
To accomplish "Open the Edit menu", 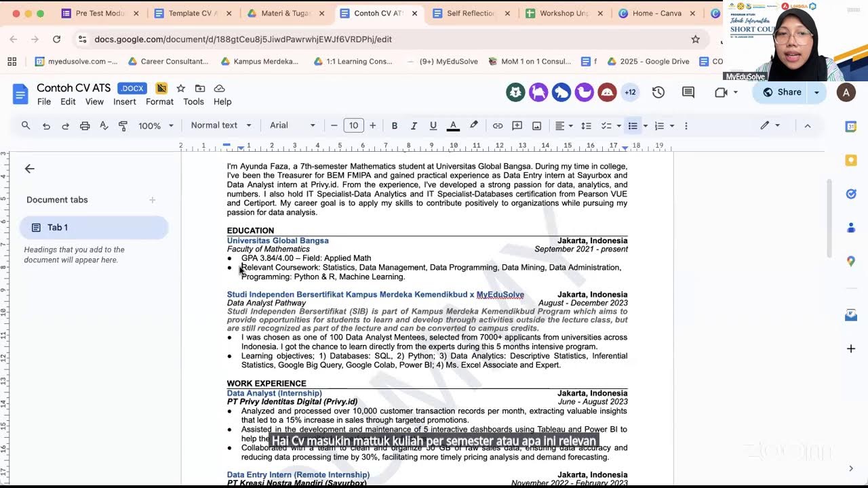I will 68,102.
